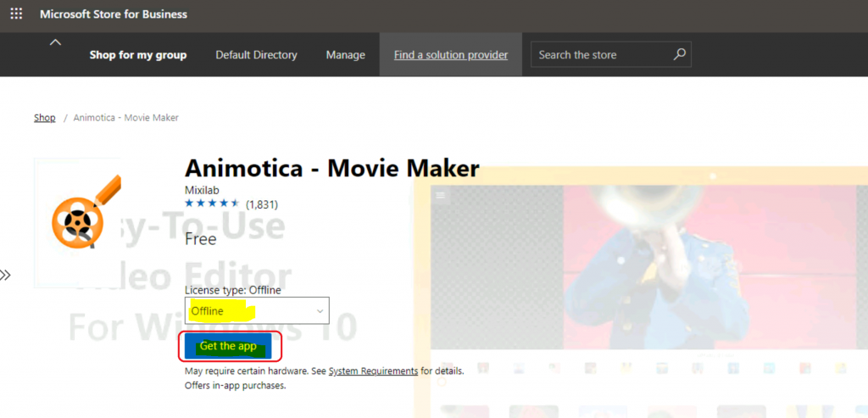Expand the side panel double-chevron arrows
868x418 pixels.
(6, 276)
